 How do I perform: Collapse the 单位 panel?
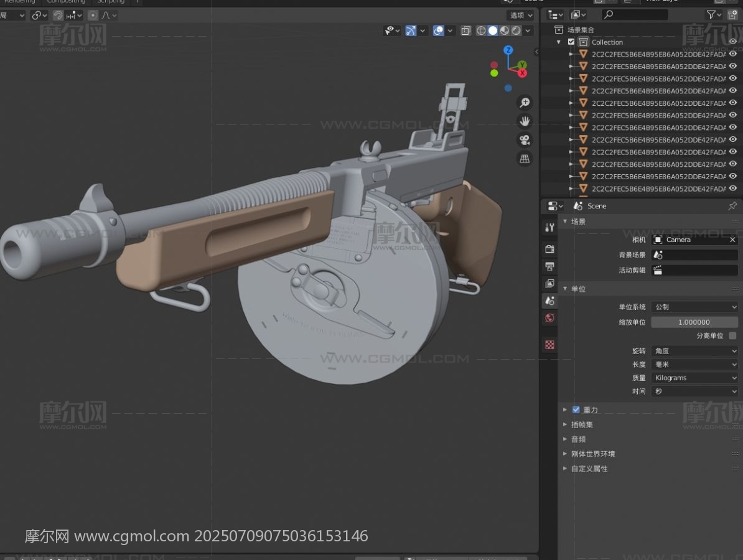[x=565, y=289]
